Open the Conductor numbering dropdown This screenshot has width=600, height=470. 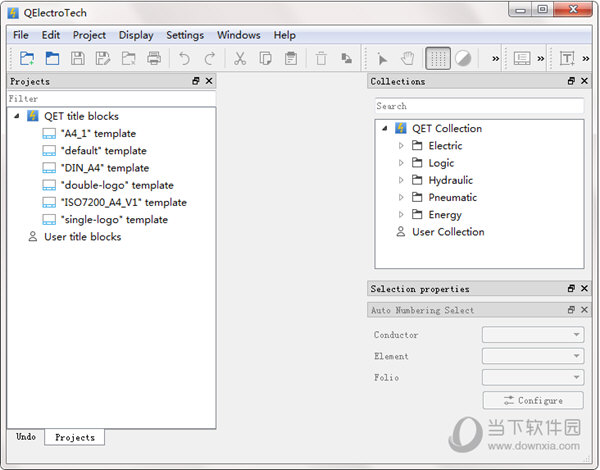point(533,335)
